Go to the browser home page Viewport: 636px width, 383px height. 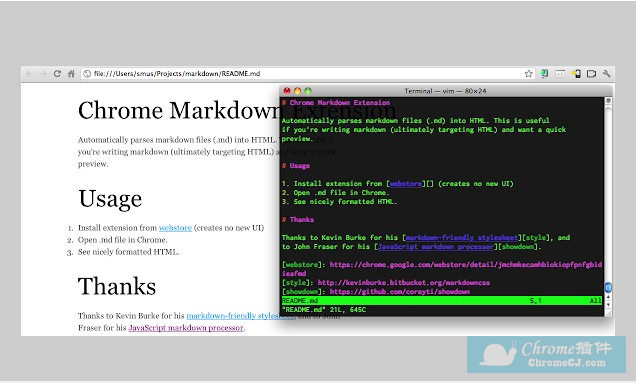pyautogui.click(x=71, y=74)
